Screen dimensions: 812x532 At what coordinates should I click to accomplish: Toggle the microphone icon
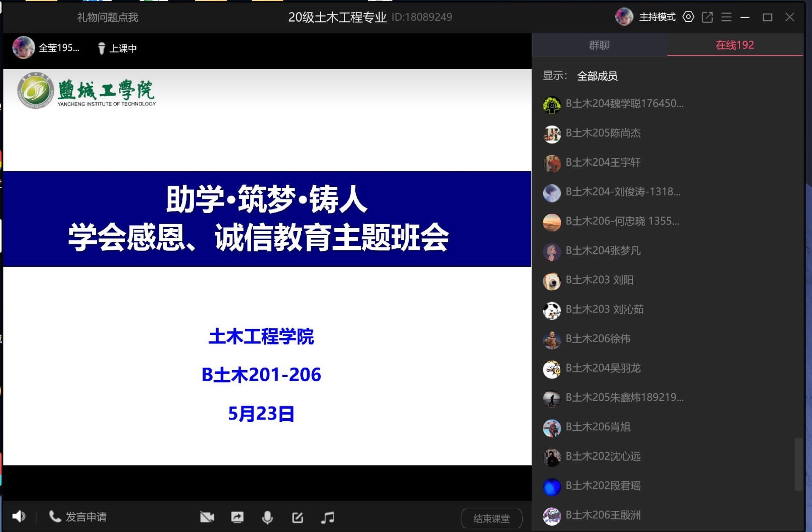(267, 517)
